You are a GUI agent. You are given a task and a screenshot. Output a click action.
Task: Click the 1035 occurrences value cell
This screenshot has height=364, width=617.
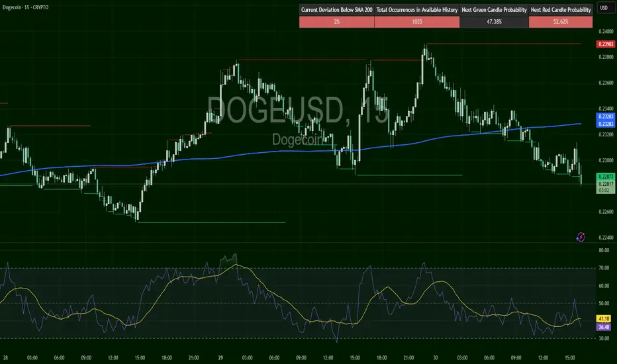click(x=416, y=22)
